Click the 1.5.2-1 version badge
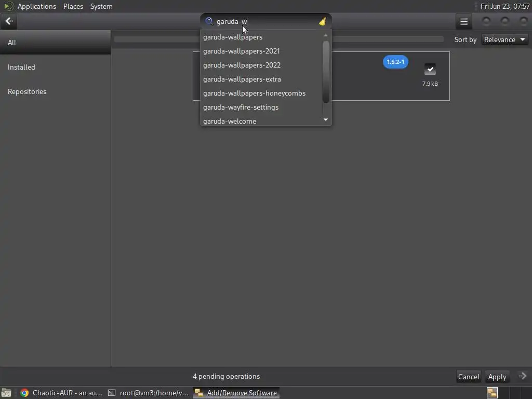The image size is (532, 399). [x=395, y=62]
